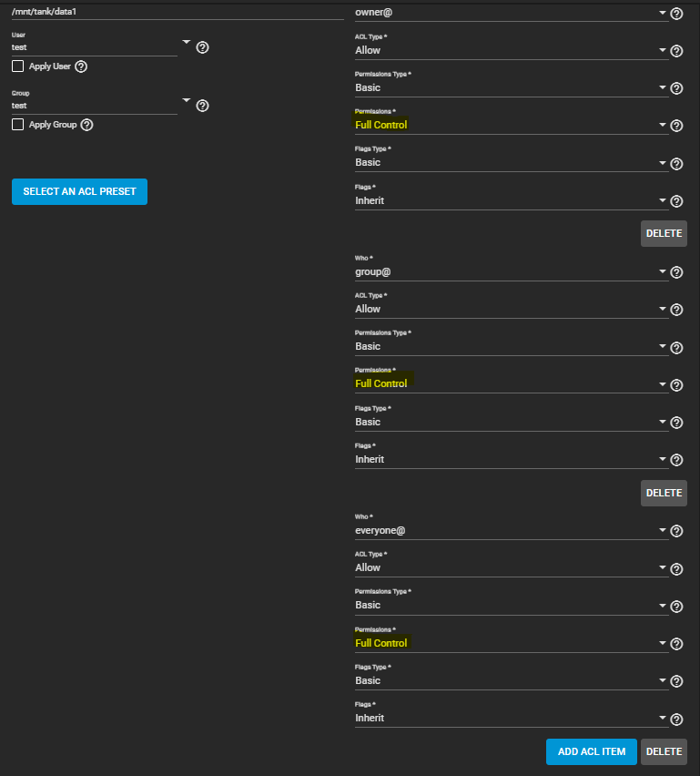Click the /mnt/tank/data1 path field
This screenshot has height=776, width=700.
(x=173, y=11)
